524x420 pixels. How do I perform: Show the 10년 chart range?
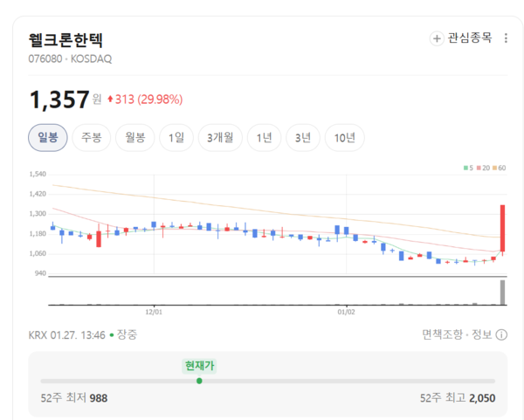345,138
